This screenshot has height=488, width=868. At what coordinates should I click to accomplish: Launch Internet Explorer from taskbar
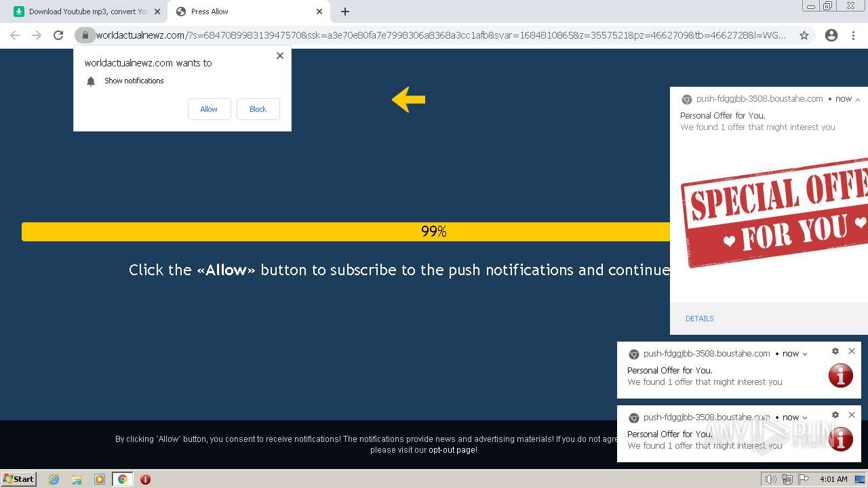coord(54,479)
